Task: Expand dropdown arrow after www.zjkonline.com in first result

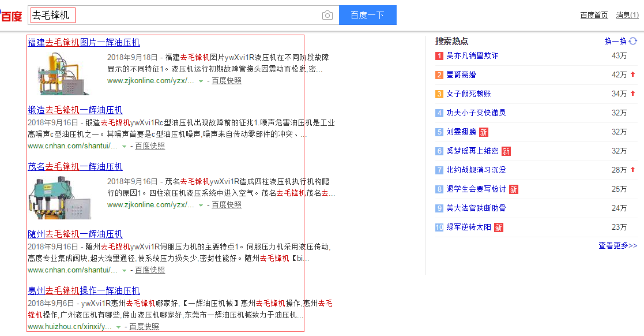Action: [x=201, y=81]
